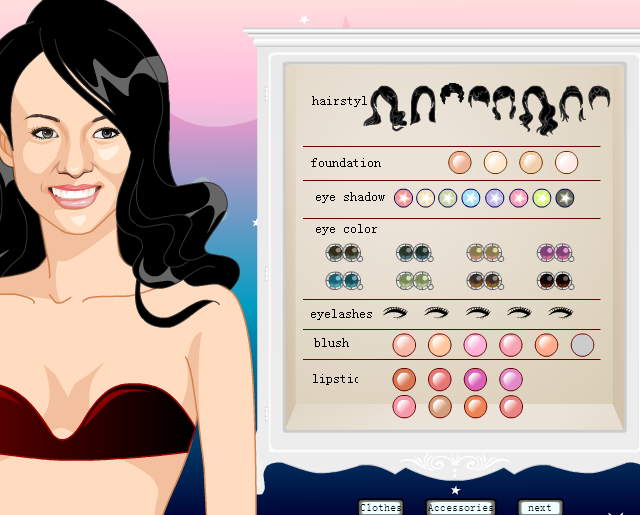Pick the first eyelashes style

point(395,313)
